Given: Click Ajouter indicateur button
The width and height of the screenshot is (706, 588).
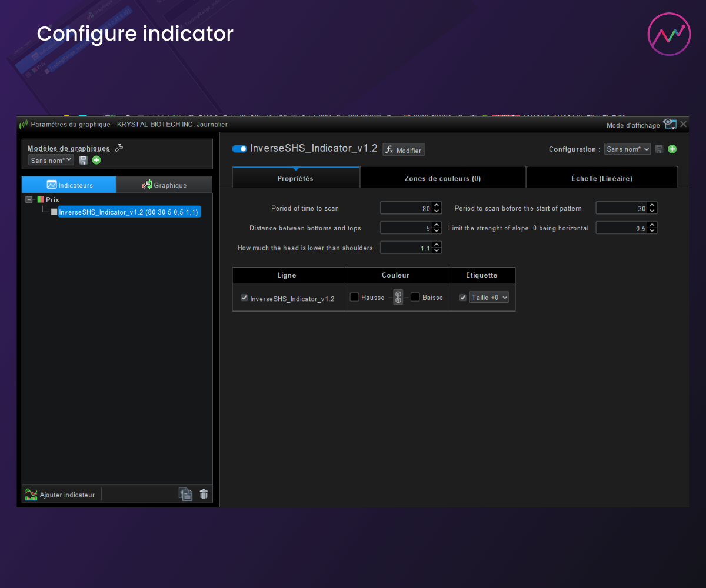Looking at the screenshot, I should (60, 495).
